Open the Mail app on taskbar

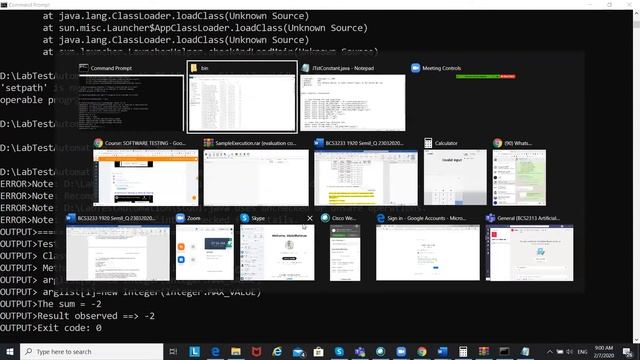(298, 351)
